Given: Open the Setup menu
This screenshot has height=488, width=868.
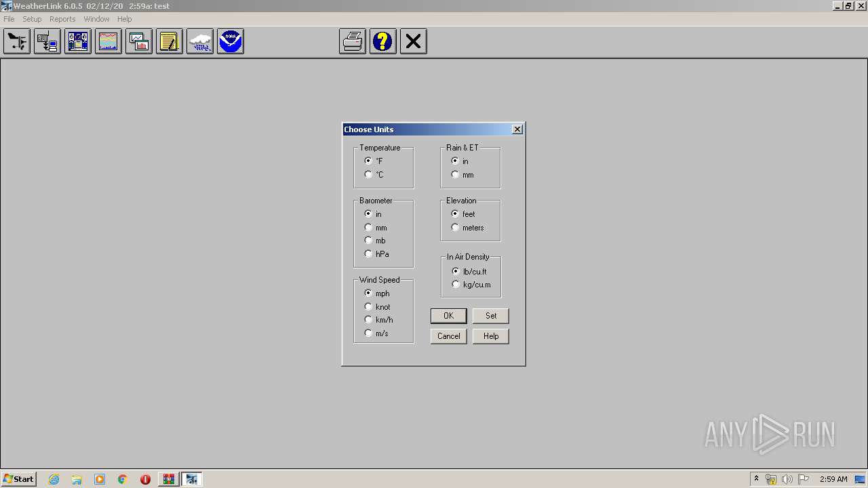Looking at the screenshot, I should coord(32,19).
